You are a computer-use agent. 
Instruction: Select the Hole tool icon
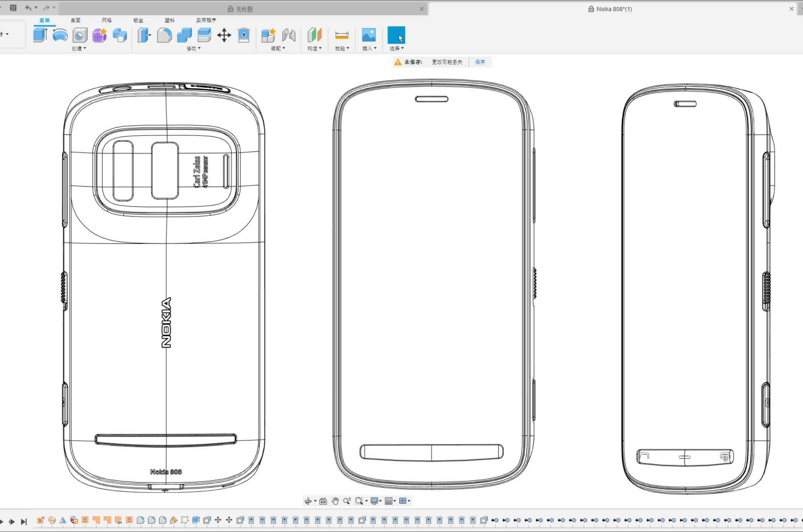point(80,35)
